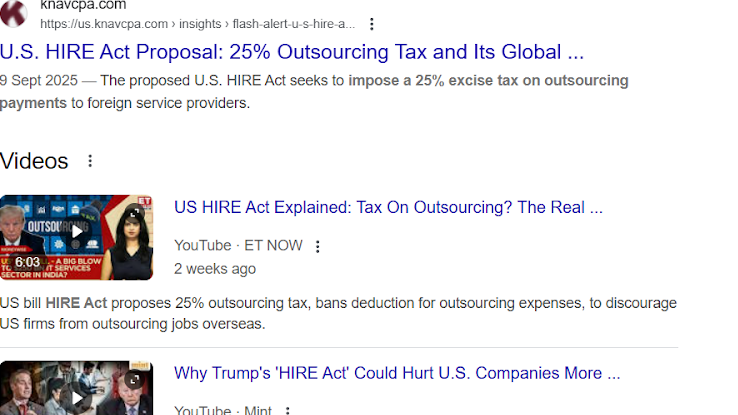Click the 6:03 duration badge
Screen dimensions: 738x415
(x=27, y=262)
